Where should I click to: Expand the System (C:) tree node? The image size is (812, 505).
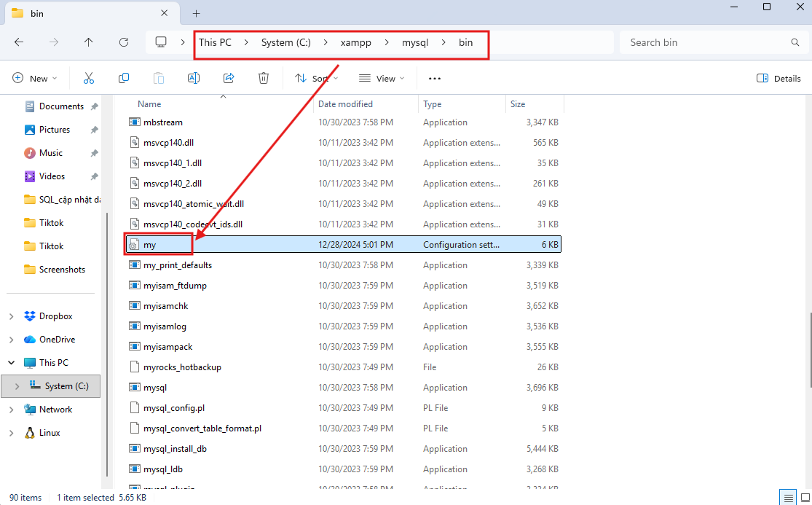coord(17,386)
